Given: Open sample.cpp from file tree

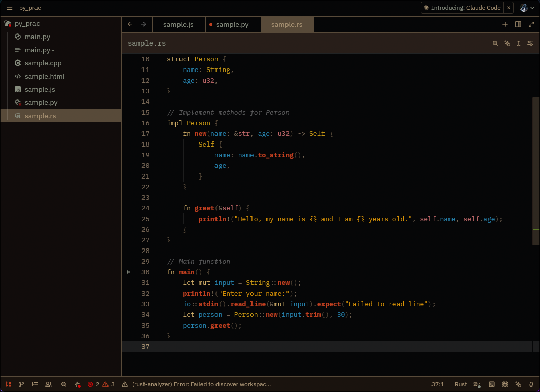Looking at the screenshot, I should click(61, 63).
